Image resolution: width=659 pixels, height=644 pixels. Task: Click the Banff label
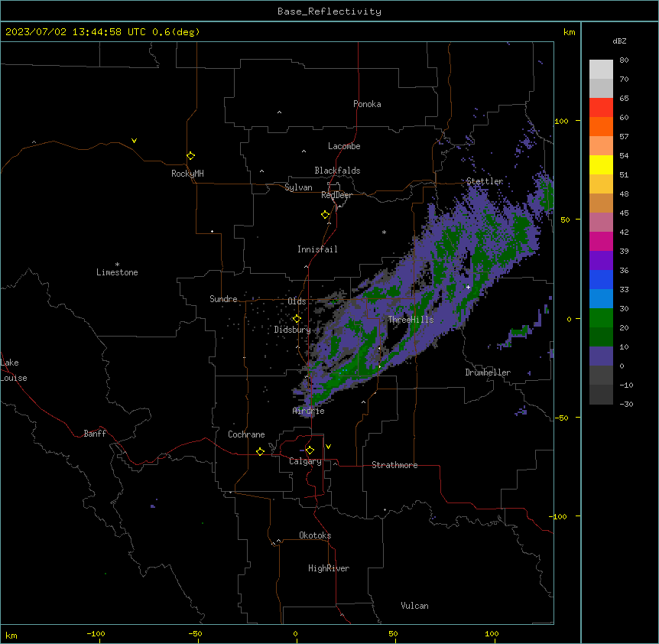[95, 434]
